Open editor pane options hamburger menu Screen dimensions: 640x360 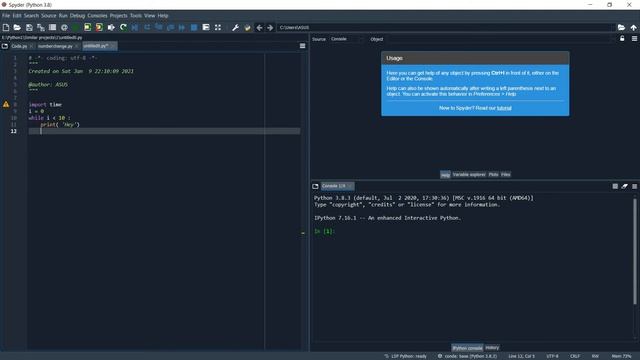click(x=302, y=46)
